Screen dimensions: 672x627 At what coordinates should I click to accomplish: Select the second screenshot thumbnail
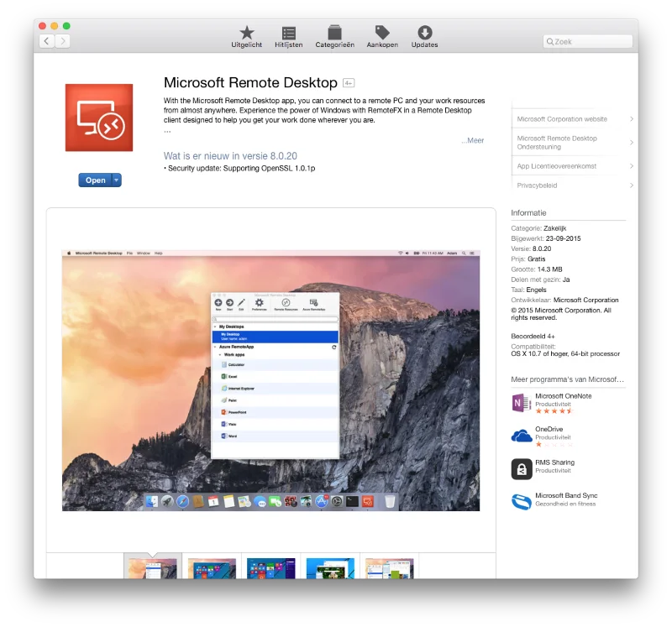(212, 567)
